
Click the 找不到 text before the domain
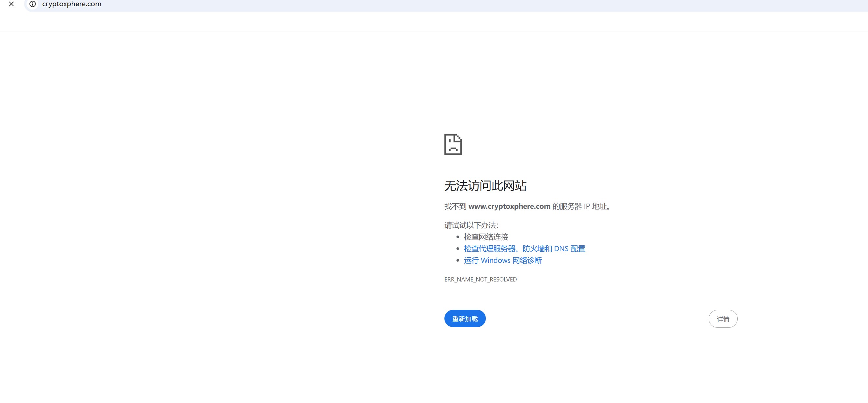455,206
